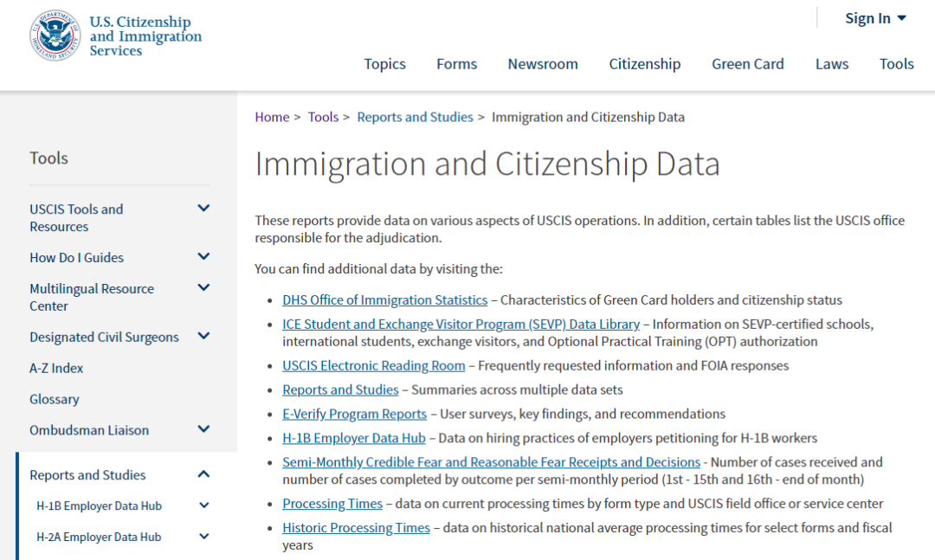Open the Topics menu

[384, 64]
